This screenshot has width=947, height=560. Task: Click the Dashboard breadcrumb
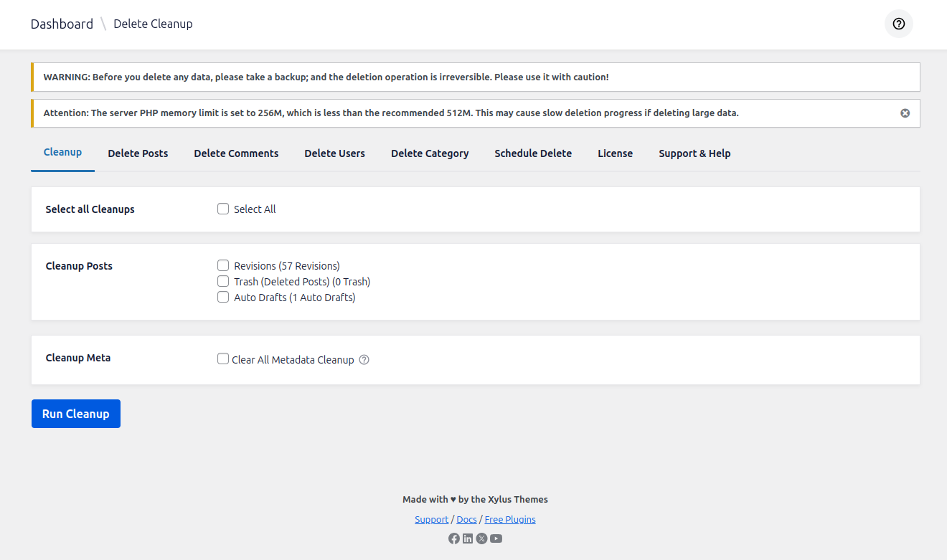[x=62, y=24]
